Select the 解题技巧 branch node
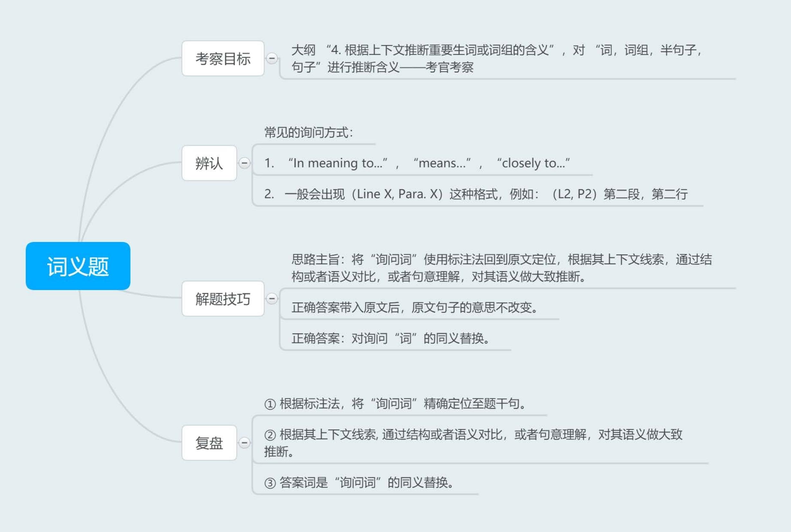The image size is (791, 532). point(223,299)
